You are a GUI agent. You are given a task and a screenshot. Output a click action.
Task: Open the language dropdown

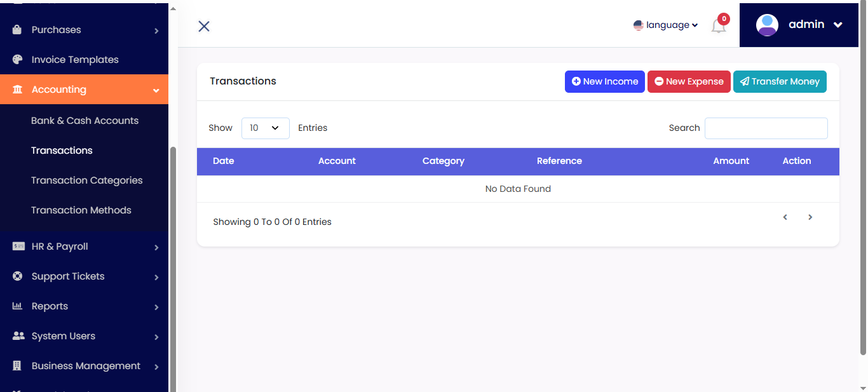click(666, 25)
